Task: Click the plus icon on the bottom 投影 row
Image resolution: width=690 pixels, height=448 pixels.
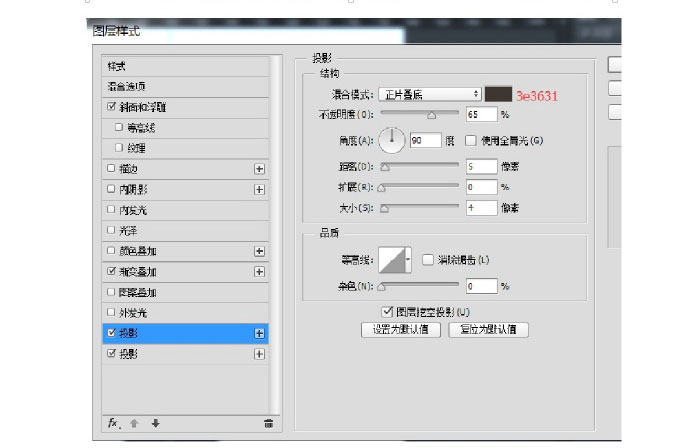Action: tap(259, 354)
